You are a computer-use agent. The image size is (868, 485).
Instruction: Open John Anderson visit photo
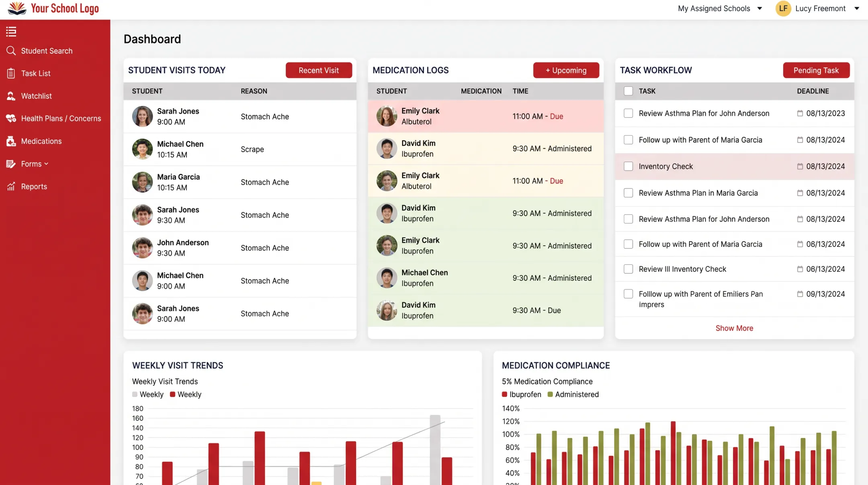tap(142, 248)
